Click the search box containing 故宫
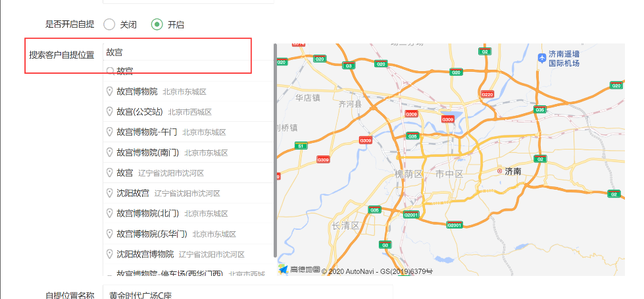The height and width of the screenshot is (299, 644). tap(189, 52)
